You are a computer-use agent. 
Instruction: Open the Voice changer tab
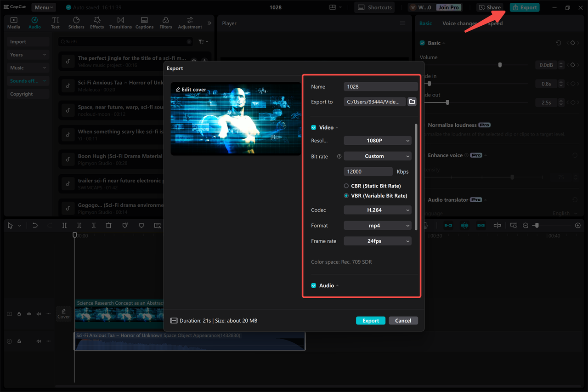459,23
